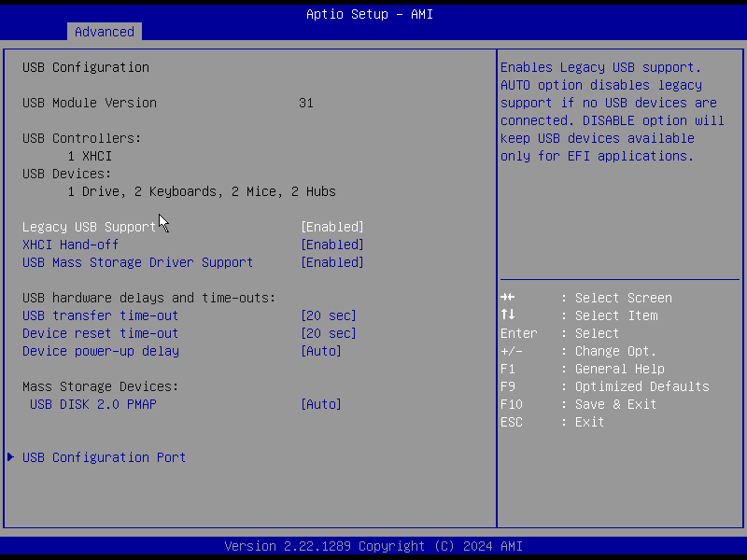Image resolution: width=747 pixels, height=560 pixels.
Task: Open Legacy USB Support Enabled value
Action: click(x=332, y=227)
